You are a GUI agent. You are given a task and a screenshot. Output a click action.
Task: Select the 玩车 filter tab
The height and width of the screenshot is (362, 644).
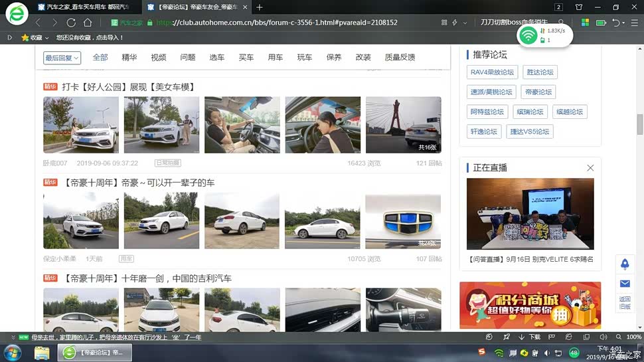click(x=304, y=58)
